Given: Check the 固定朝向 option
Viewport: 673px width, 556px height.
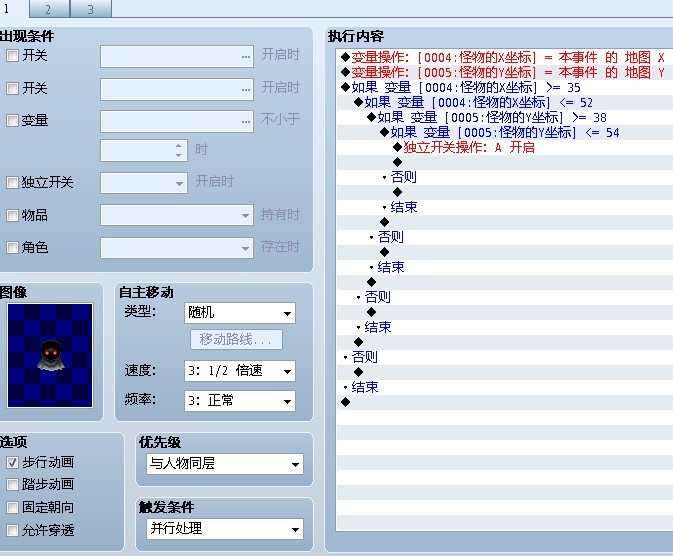Looking at the screenshot, I should pos(12,507).
